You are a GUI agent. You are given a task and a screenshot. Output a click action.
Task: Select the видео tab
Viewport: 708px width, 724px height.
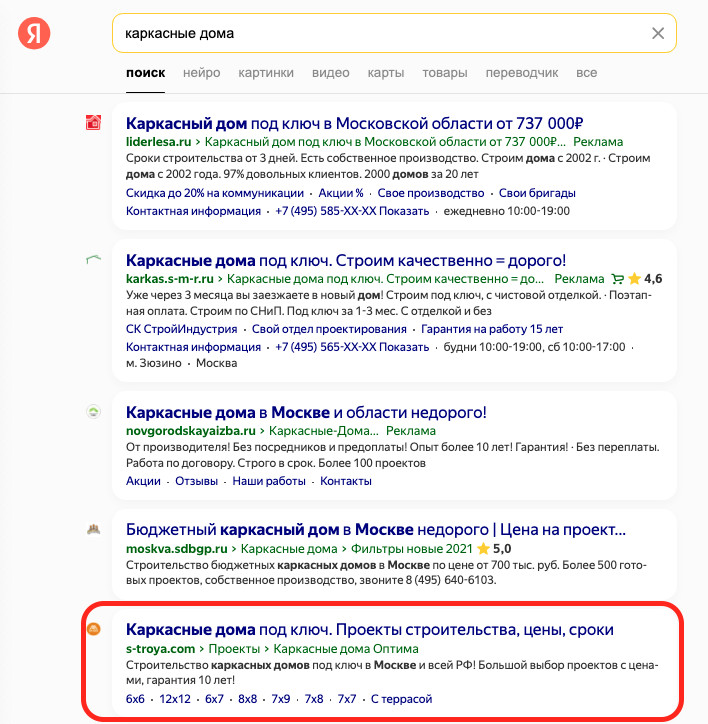coord(330,73)
